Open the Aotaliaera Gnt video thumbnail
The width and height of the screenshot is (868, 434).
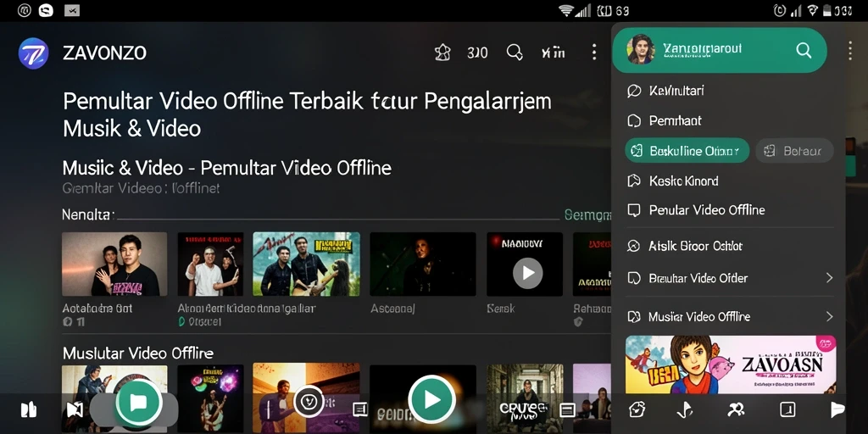[x=114, y=264]
